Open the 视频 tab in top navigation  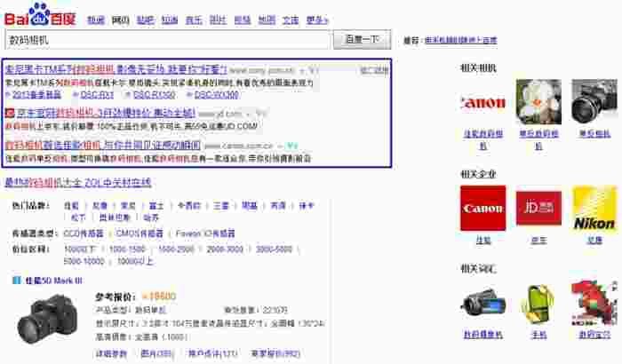(x=243, y=20)
